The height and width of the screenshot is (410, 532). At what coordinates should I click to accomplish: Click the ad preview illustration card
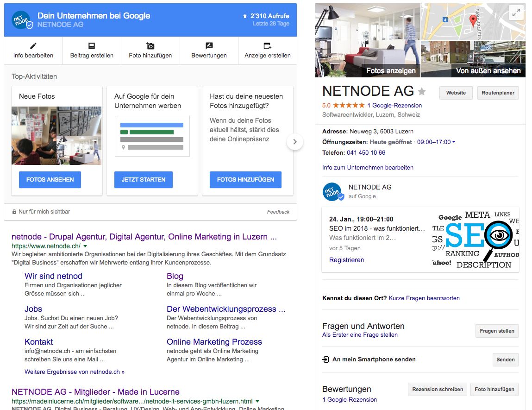152,136
